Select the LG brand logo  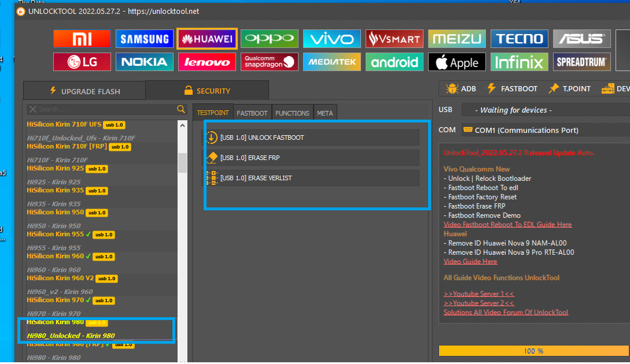coord(82,62)
